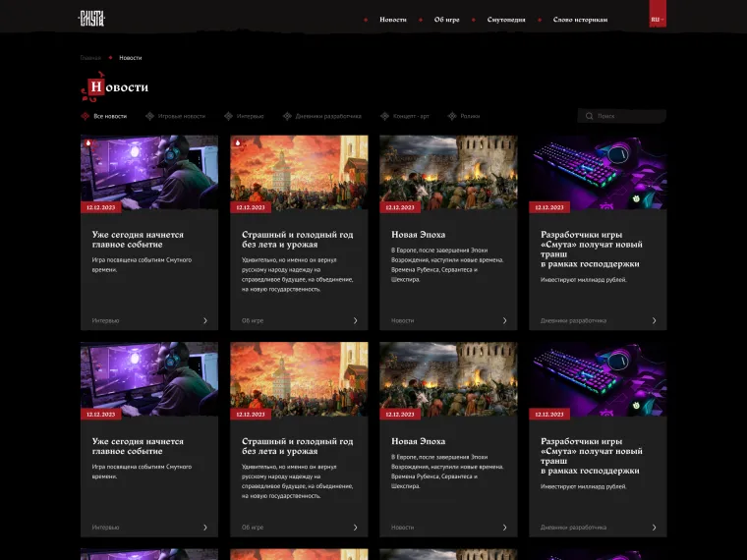Viewport: 747px width, 560px height.
Task: Click second-row Дневники разработчика category label
Action: click(574, 528)
